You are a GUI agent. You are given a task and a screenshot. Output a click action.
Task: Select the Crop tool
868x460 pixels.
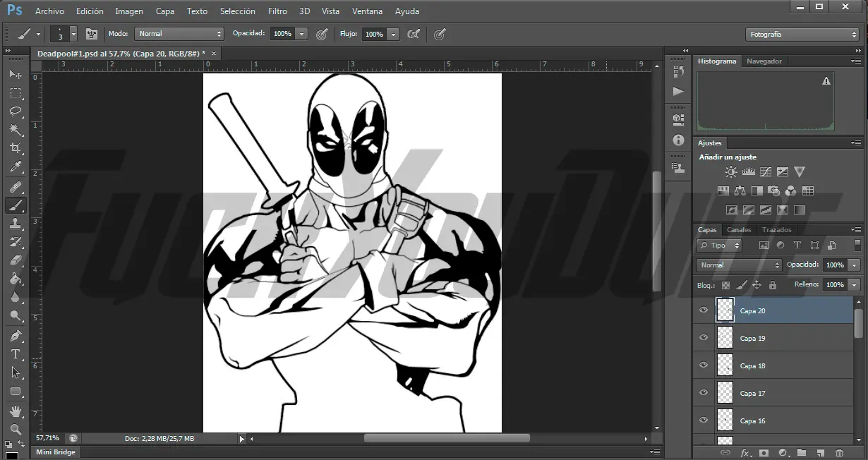tap(16, 148)
